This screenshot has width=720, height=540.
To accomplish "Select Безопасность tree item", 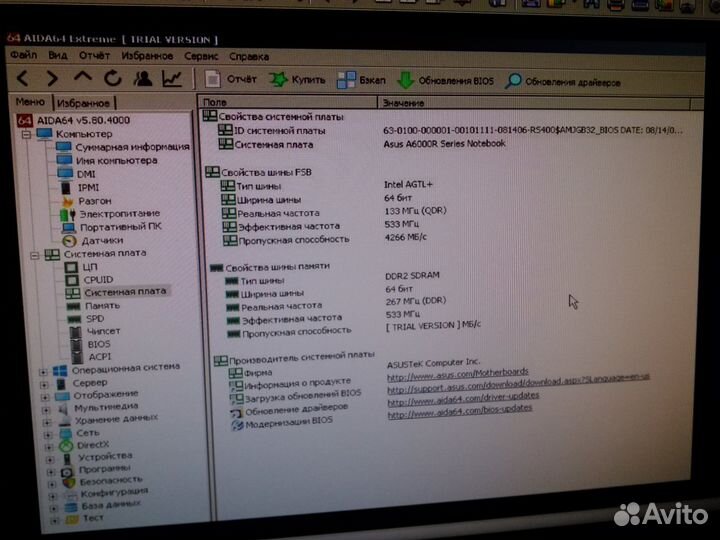I will coord(111,480).
